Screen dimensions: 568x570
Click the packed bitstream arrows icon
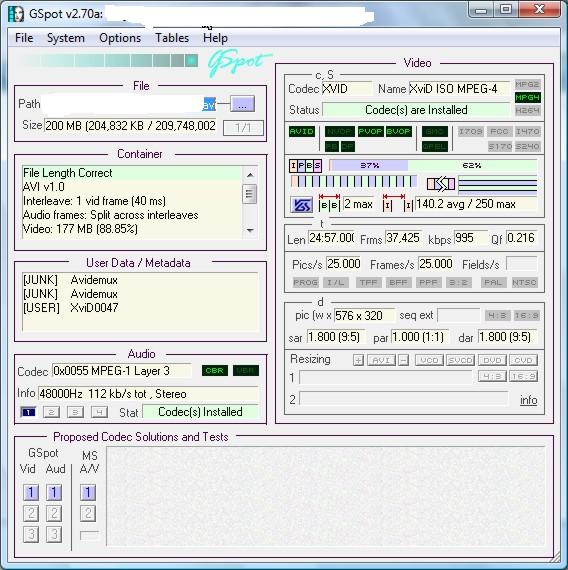click(x=441, y=184)
